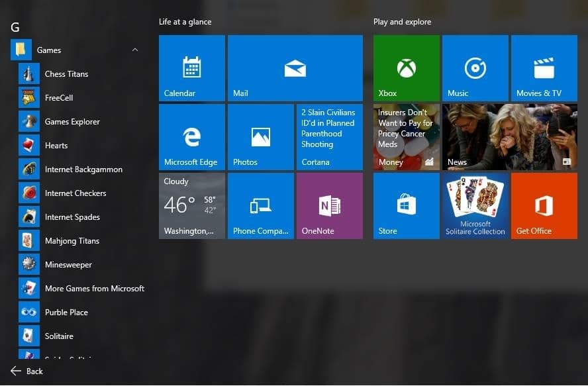Go back using the Back button
This screenshot has height=386, width=588.
[x=27, y=371]
